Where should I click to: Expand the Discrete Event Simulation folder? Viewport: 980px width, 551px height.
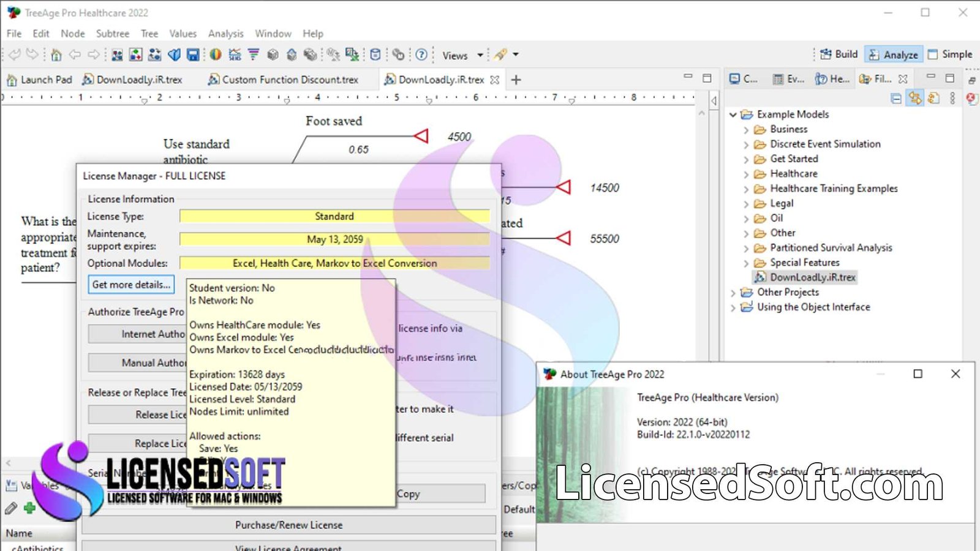pos(746,144)
